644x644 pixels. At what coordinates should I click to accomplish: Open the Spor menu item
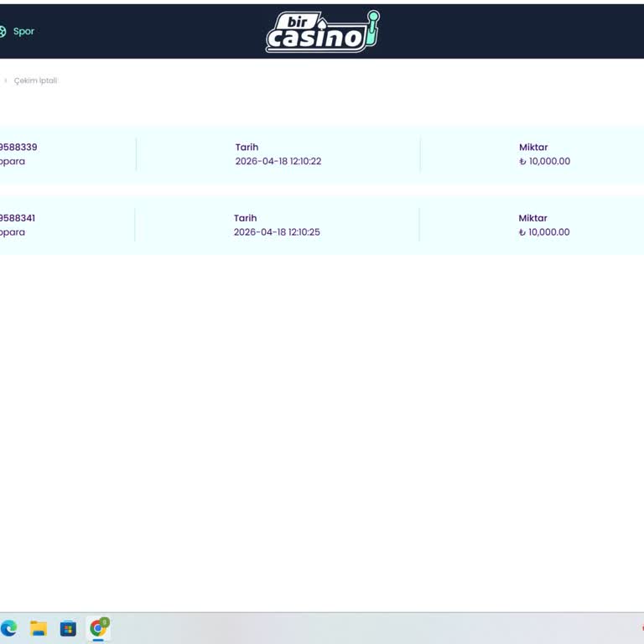(x=23, y=31)
